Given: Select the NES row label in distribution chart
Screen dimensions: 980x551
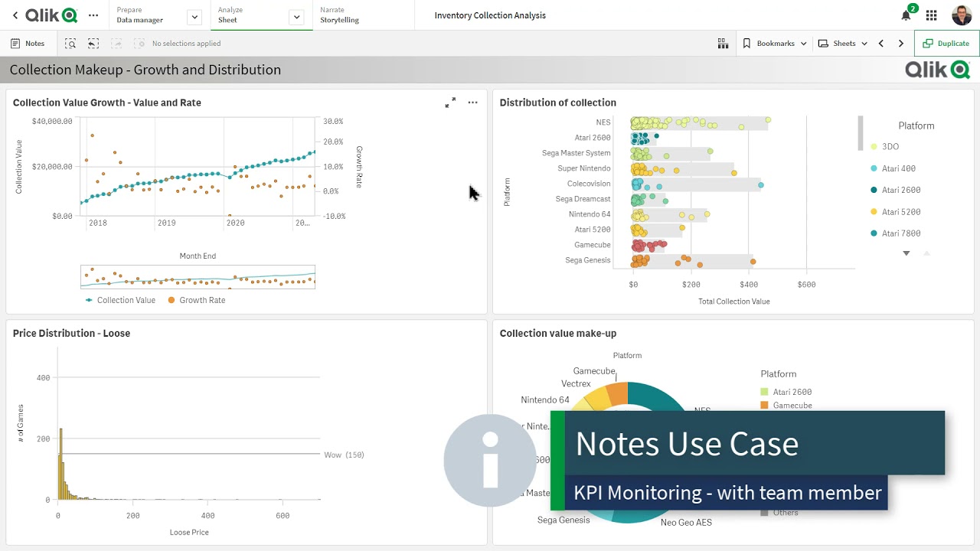Looking at the screenshot, I should (603, 122).
